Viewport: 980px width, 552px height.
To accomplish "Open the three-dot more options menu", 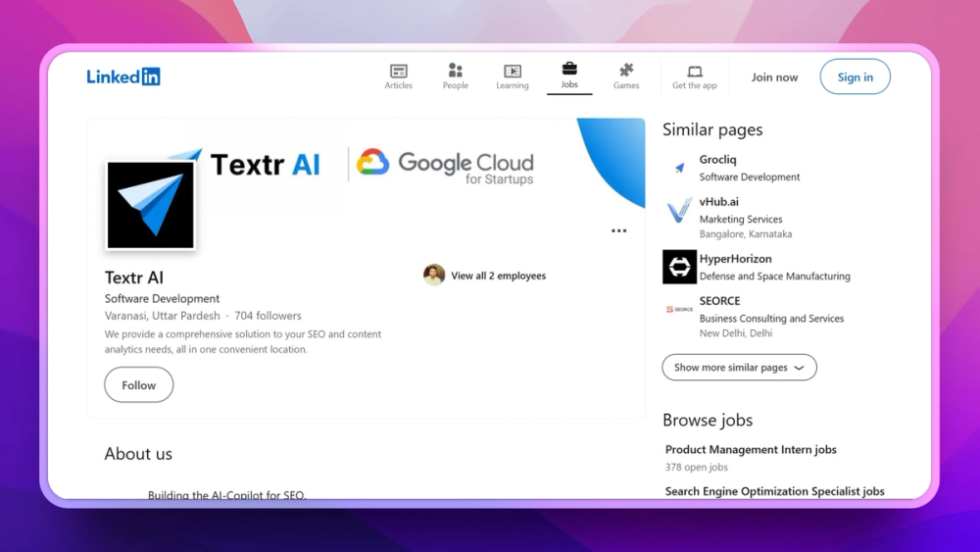I will coord(618,230).
